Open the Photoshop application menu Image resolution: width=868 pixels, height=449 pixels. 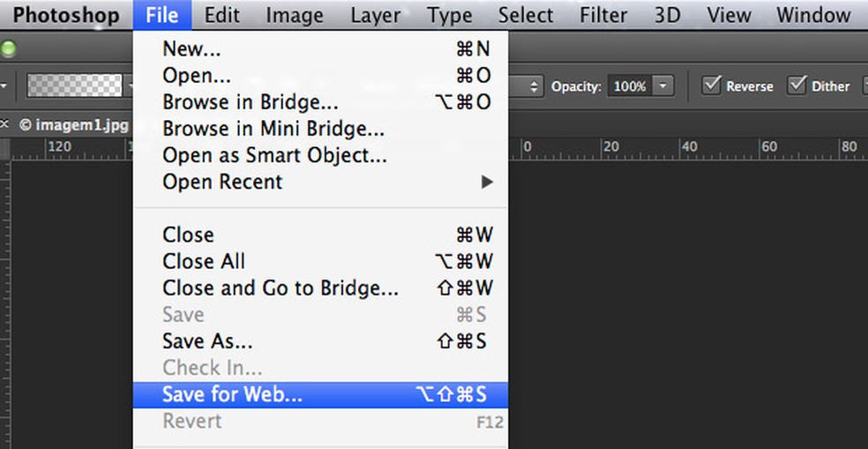[65, 15]
